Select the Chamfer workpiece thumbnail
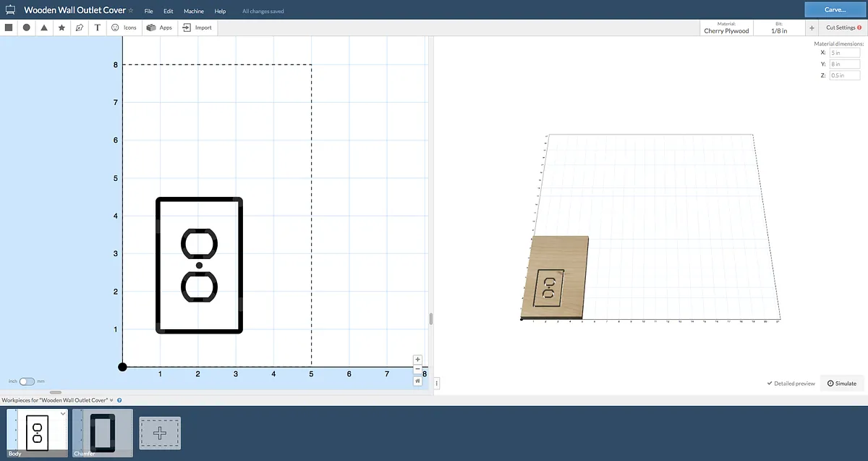The height and width of the screenshot is (461, 868). 102,433
